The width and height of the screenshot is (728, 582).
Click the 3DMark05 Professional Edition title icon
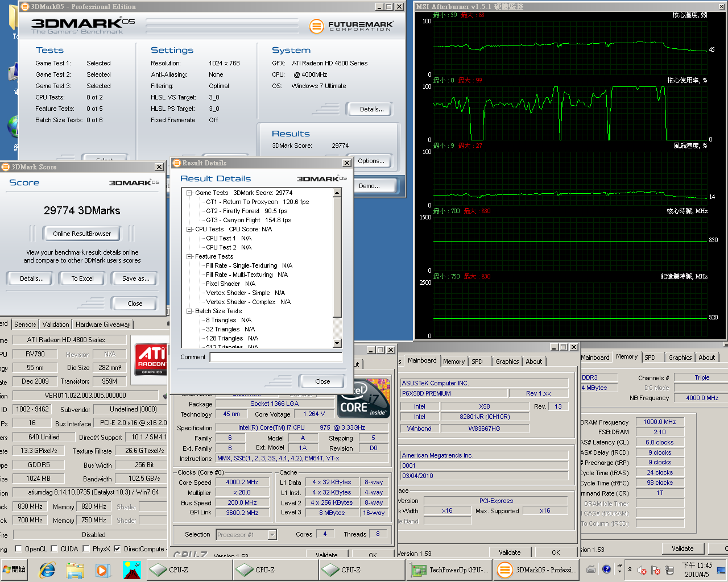(24, 7)
